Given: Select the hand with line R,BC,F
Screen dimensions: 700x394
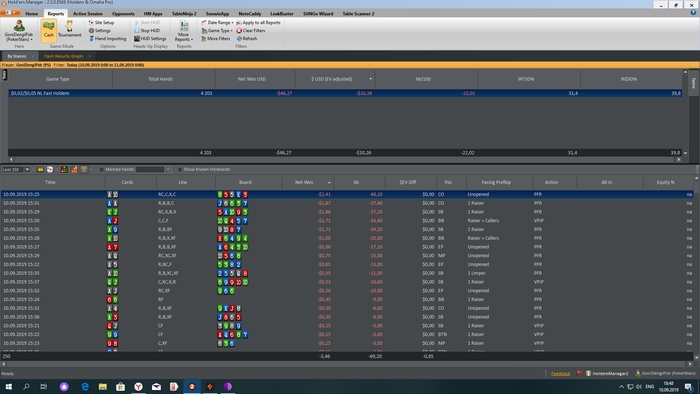Looking at the screenshot, I should pos(346,264).
